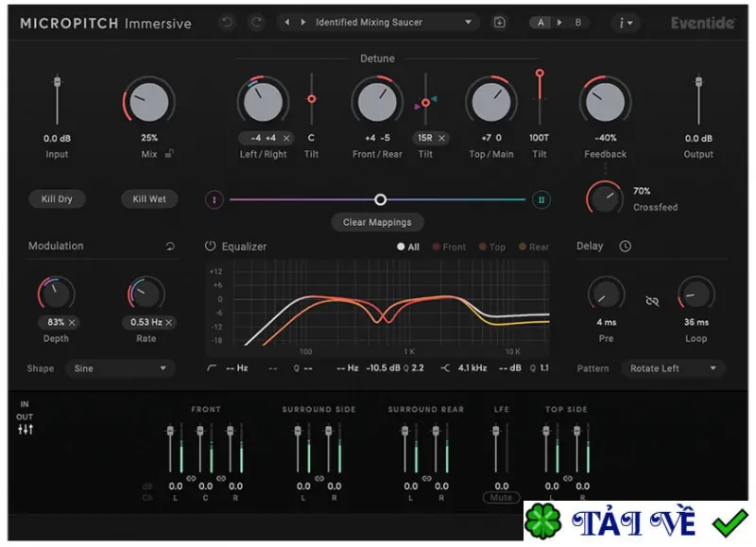Image resolution: width=756 pixels, height=547 pixels.
Task: Select the All EQ band option
Action: [x=408, y=247]
